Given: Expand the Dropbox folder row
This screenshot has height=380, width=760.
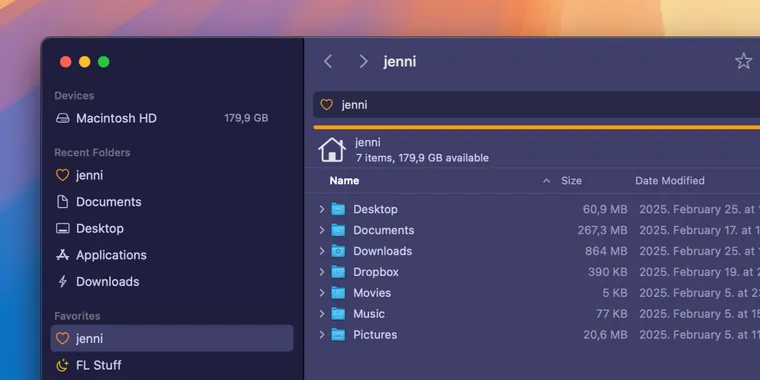Looking at the screenshot, I should (x=321, y=272).
